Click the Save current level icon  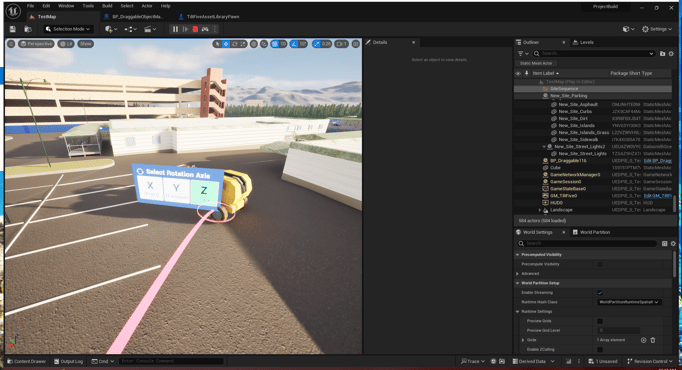(x=13, y=29)
